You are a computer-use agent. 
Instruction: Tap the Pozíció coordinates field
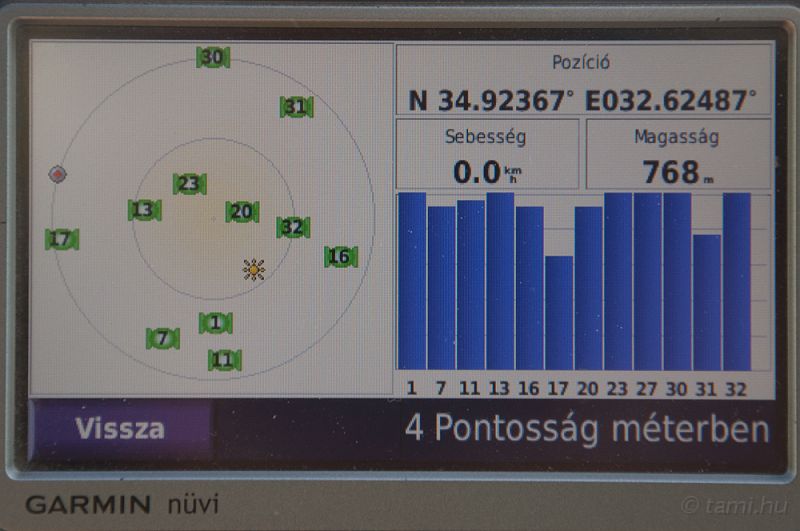click(584, 82)
